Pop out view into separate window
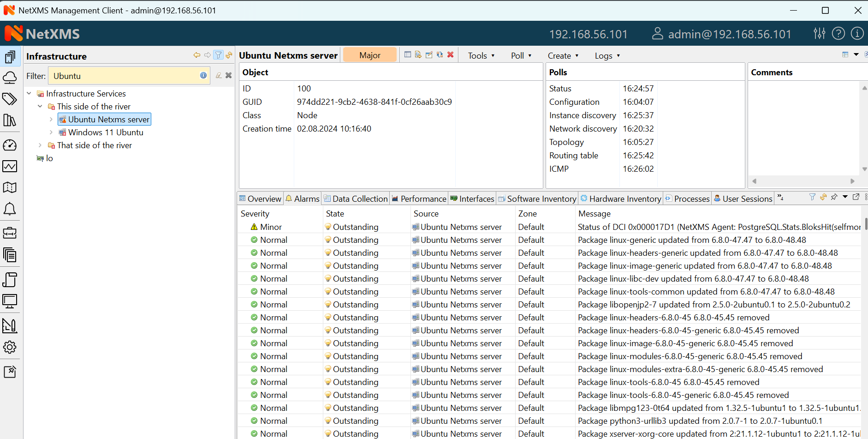Image resolution: width=868 pixels, height=439 pixels. [x=856, y=197]
